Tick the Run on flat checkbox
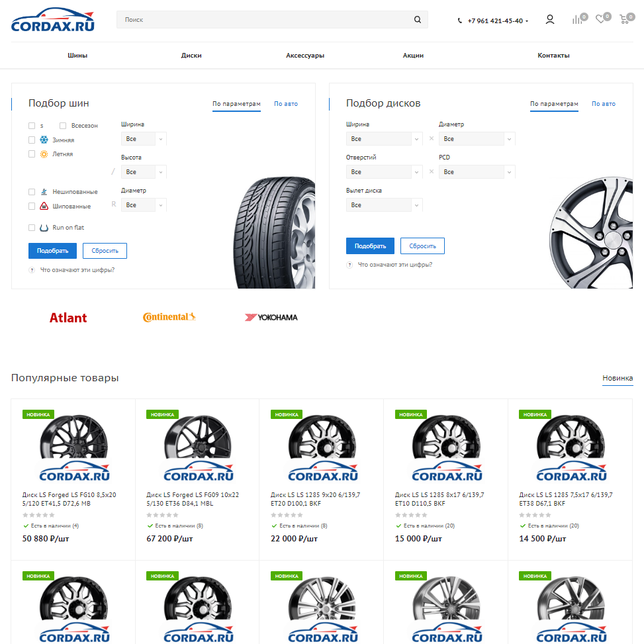 tap(32, 228)
